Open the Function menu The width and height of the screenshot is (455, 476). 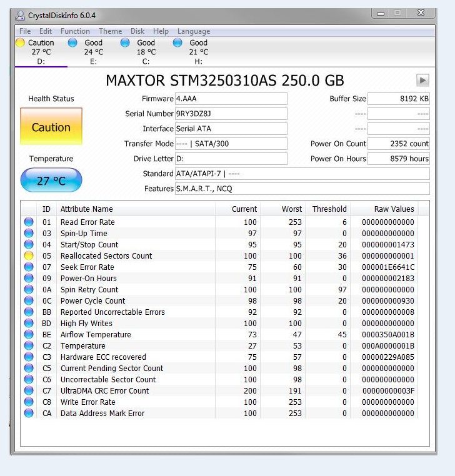75,31
